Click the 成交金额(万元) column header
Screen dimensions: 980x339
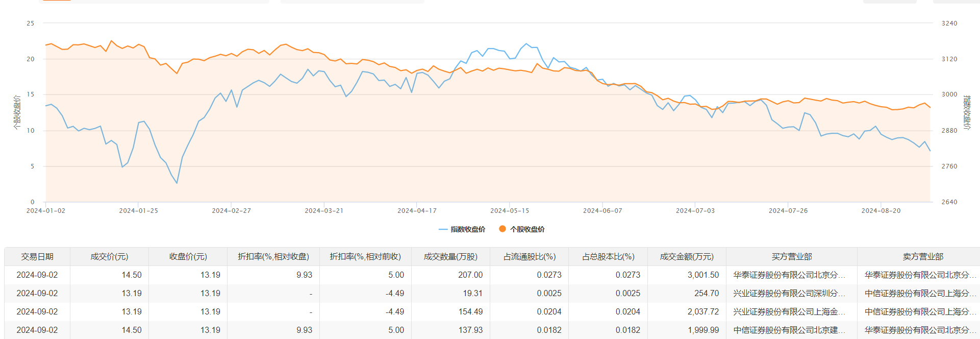tap(687, 257)
